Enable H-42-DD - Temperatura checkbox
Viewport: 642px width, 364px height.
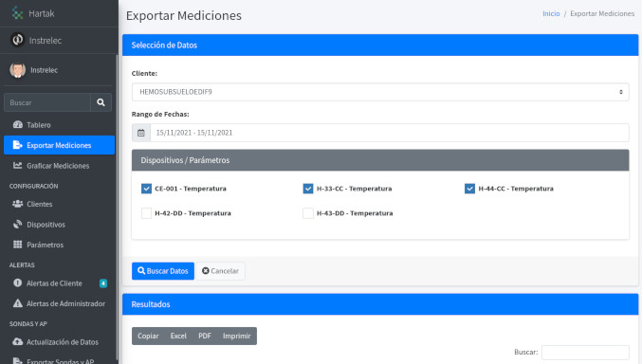[x=146, y=213]
